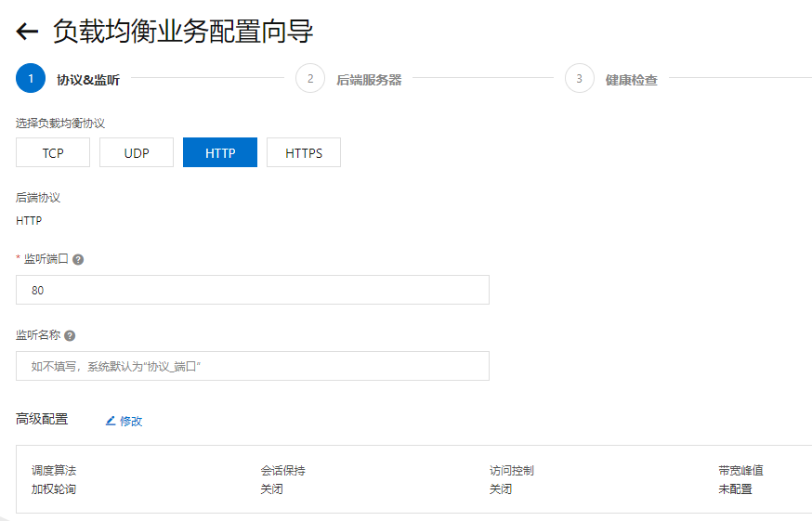The height and width of the screenshot is (521, 812).
Task: Select UDP protocol option
Action: coord(137,152)
